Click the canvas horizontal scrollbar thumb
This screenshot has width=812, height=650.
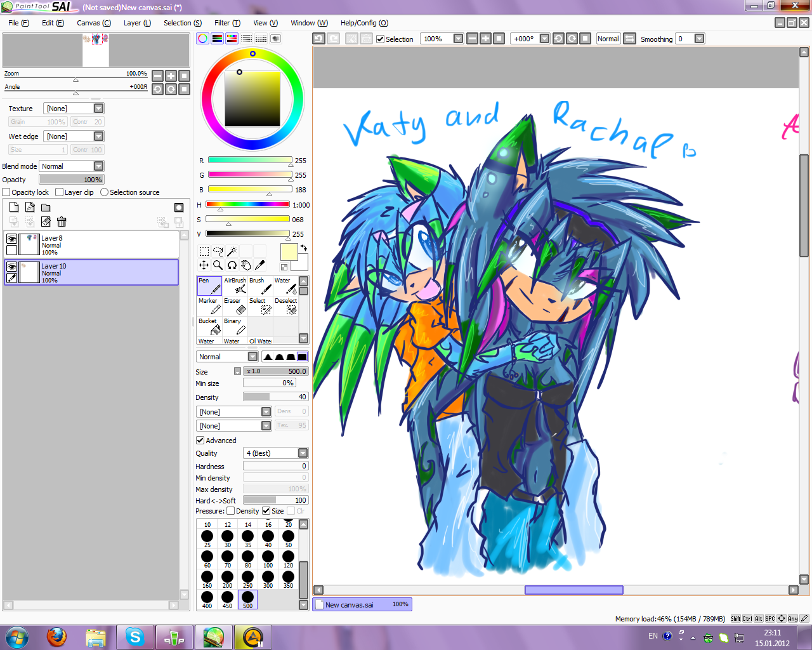[574, 590]
